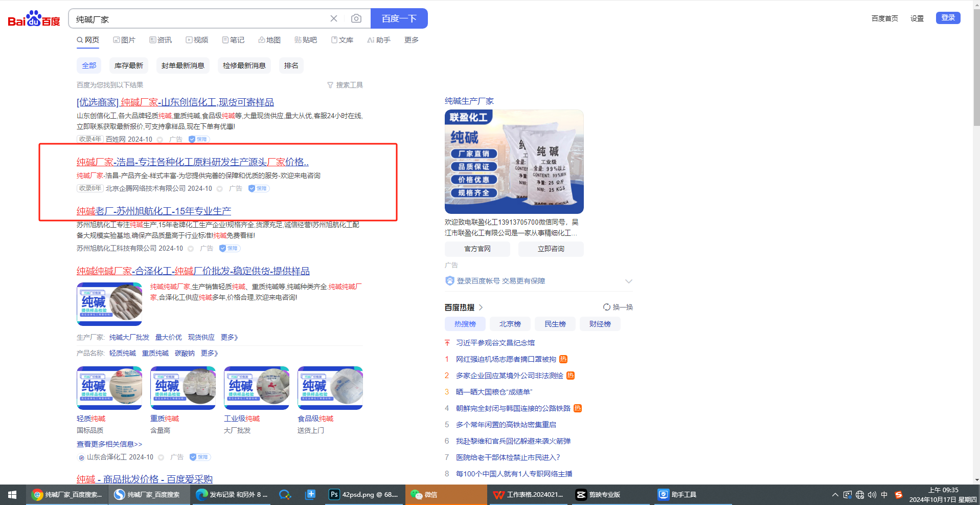Click the 重质纯碱 product thumbnail
The height and width of the screenshot is (505, 980).
tap(183, 388)
